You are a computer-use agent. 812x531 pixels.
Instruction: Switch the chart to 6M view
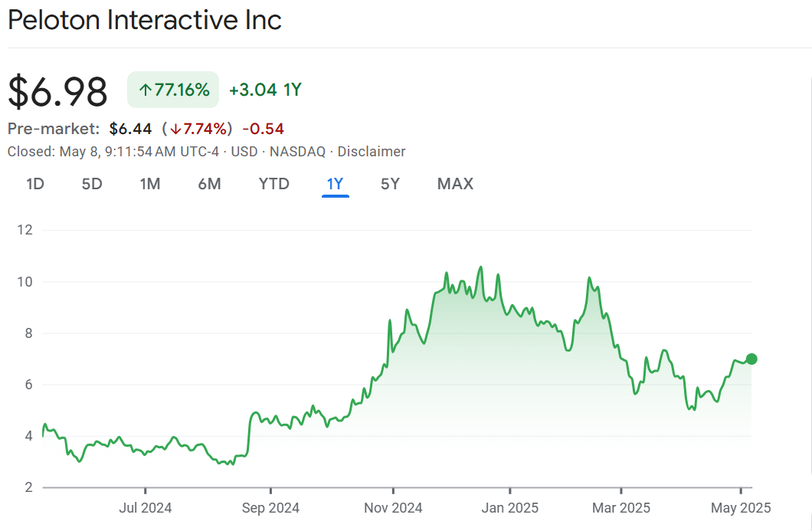209,184
